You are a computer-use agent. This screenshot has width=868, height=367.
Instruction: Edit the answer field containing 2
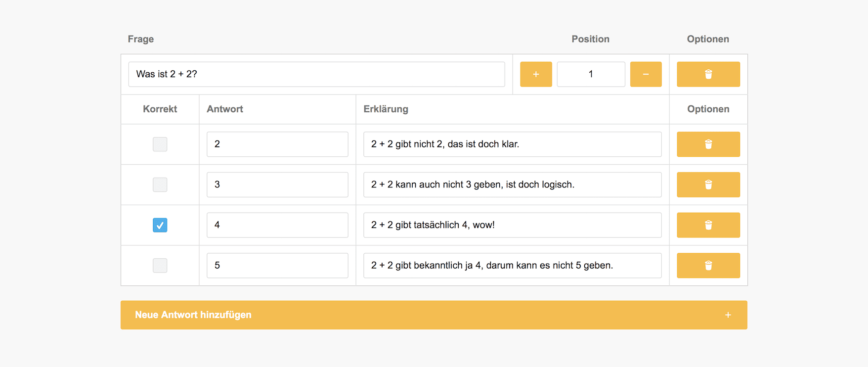tap(277, 144)
